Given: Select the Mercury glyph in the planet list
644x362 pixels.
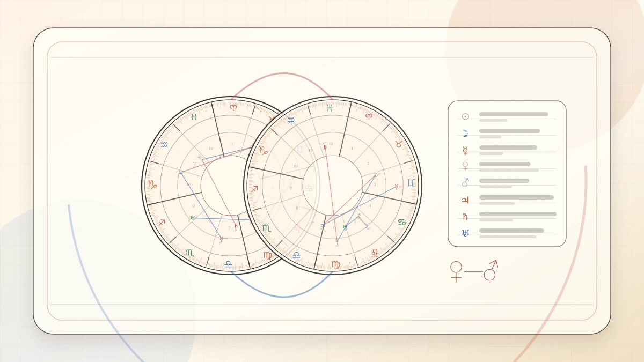Looking at the screenshot, I should (465, 151).
